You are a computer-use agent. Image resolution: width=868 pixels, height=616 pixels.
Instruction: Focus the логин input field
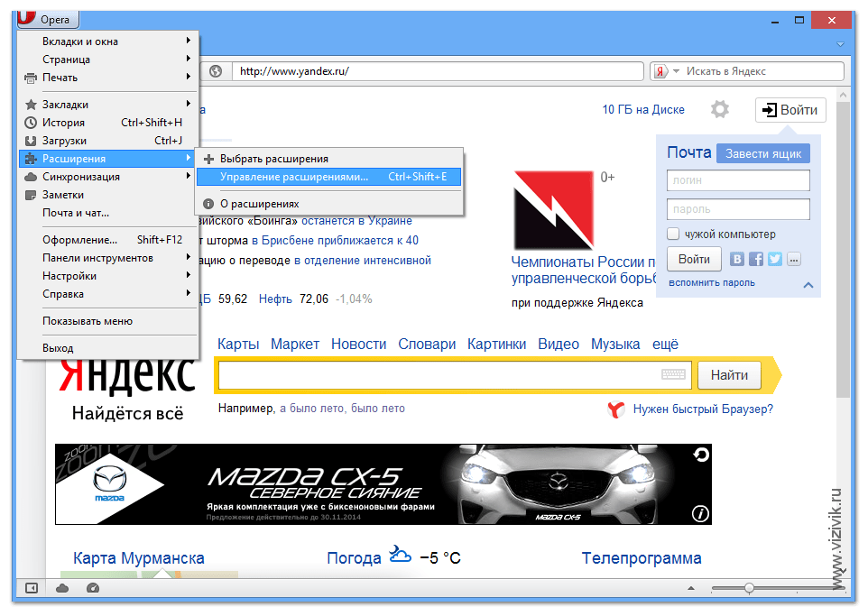click(738, 180)
